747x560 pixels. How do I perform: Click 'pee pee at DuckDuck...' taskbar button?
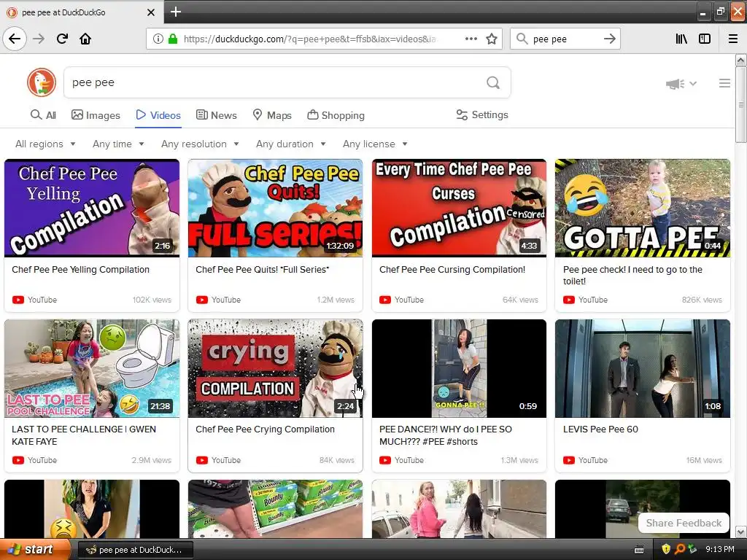(135, 550)
